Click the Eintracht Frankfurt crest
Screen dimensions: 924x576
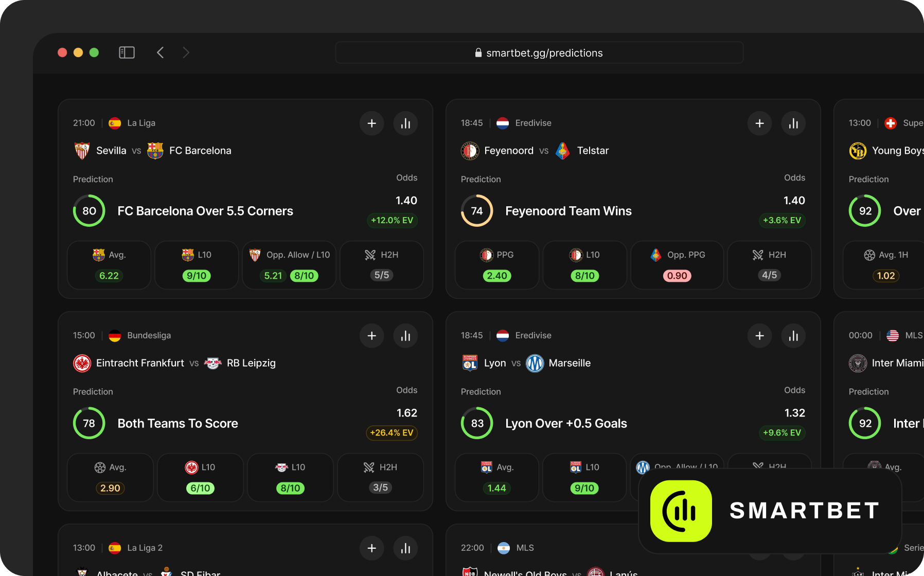(82, 363)
